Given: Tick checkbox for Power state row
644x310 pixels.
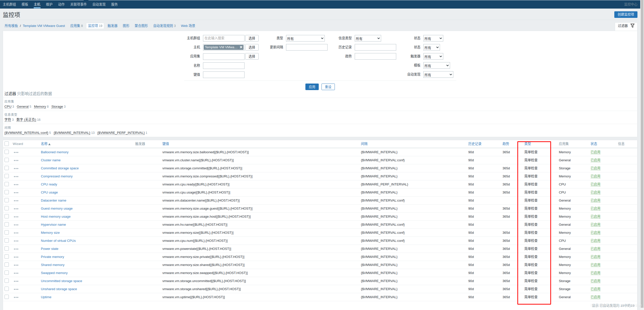Looking at the screenshot, I should (7, 249).
